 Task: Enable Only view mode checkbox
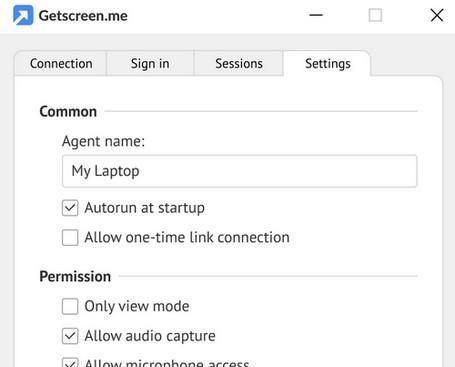tap(70, 306)
